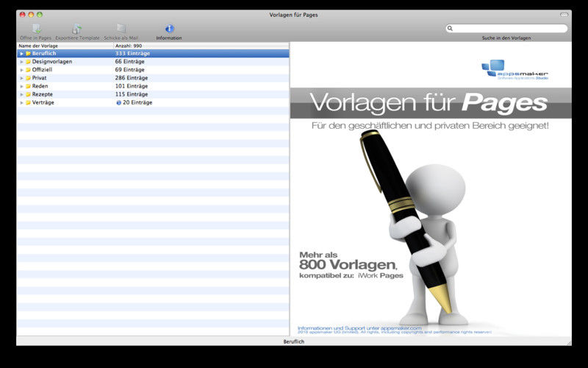Click the Schicke als Mail toolbar icon
This screenshot has width=588, height=368.
click(x=121, y=29)
